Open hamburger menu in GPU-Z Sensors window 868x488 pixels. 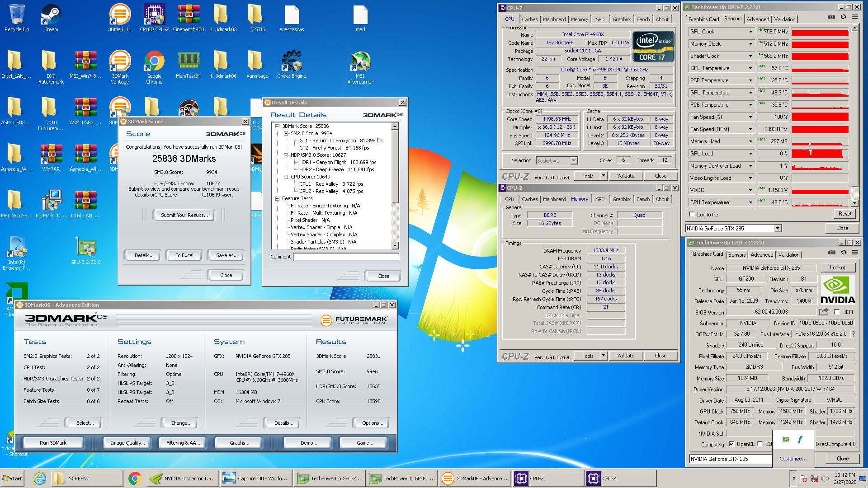click(x=854, y=17)
